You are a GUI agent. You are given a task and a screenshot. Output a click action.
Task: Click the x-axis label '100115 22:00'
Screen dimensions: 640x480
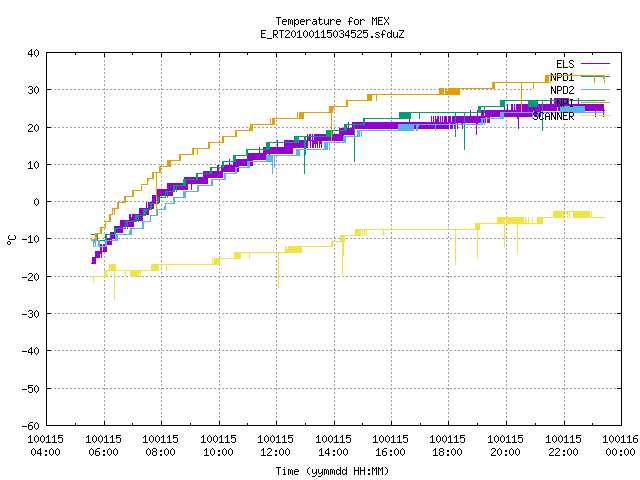564,446
